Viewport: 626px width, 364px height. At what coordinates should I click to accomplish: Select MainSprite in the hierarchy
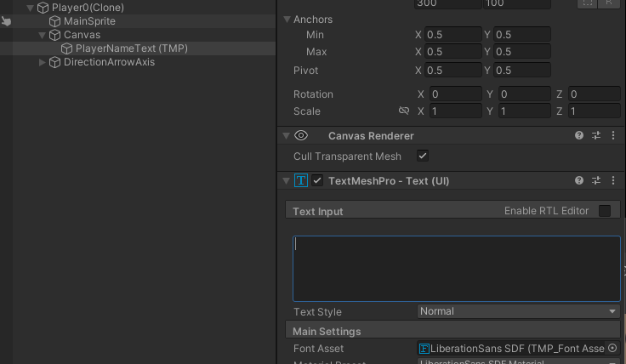pyautogui.click(x=89, y=21)
